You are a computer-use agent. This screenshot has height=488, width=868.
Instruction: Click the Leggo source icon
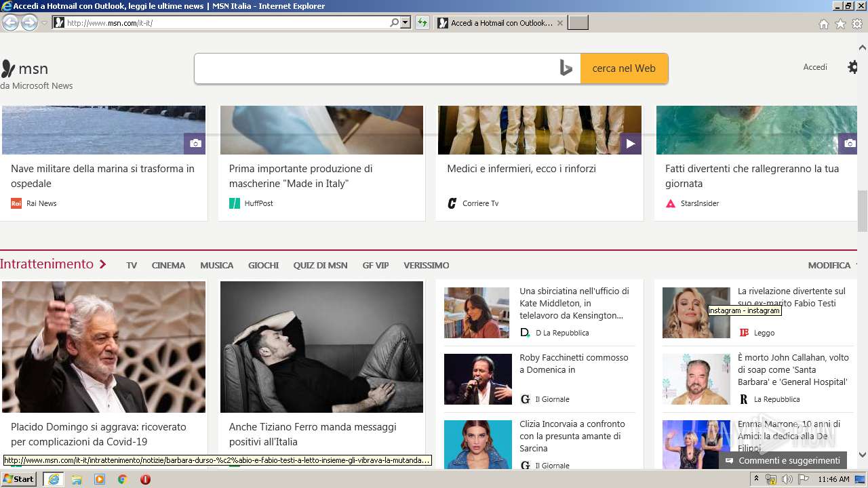[x=743, y=333]
